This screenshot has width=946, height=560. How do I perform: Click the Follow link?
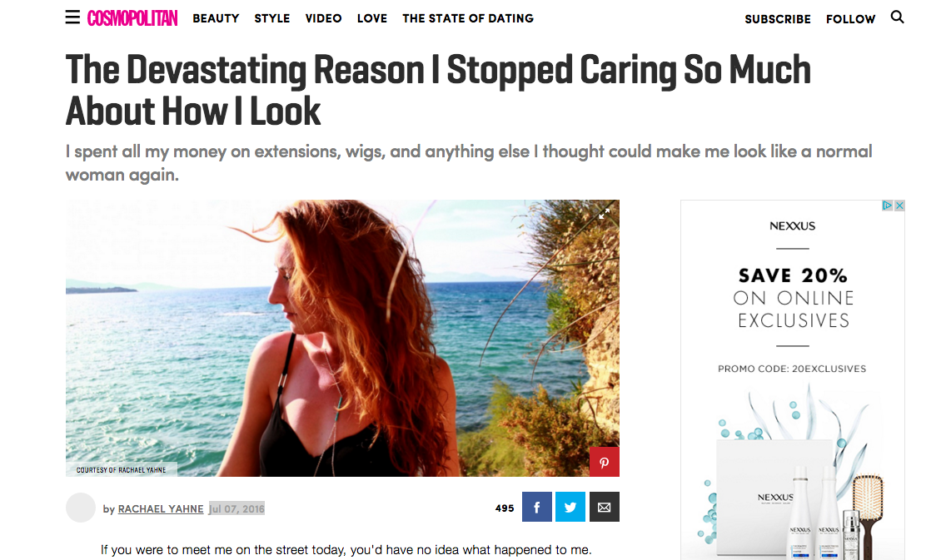point(851,19)
